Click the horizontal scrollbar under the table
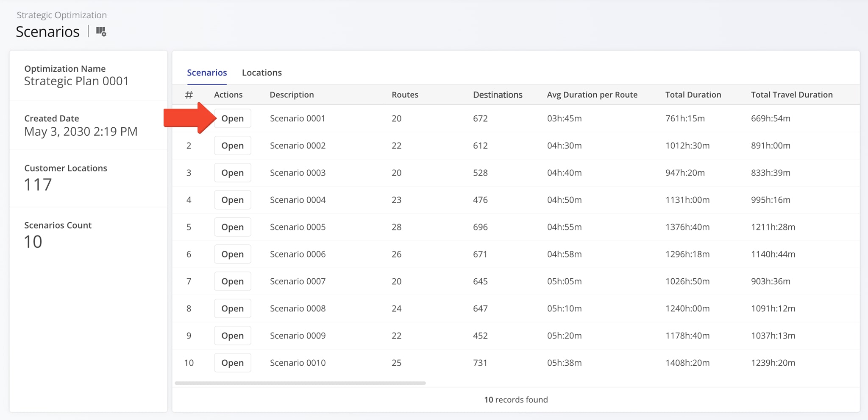Image resolution: width=868 pixels, height=420 pixels. (x=300, y=383)
